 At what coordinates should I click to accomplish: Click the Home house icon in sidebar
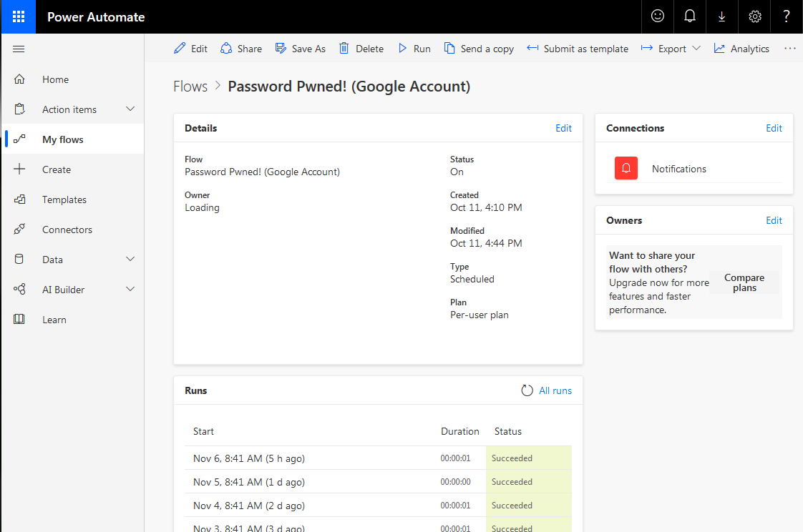click(x=19, y=79)
